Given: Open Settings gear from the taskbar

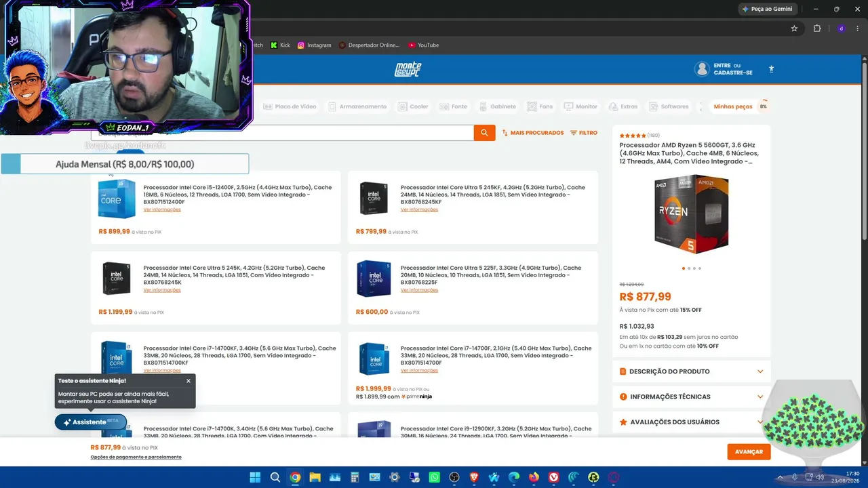Looking at the screenshot, I should click(395, 477).
